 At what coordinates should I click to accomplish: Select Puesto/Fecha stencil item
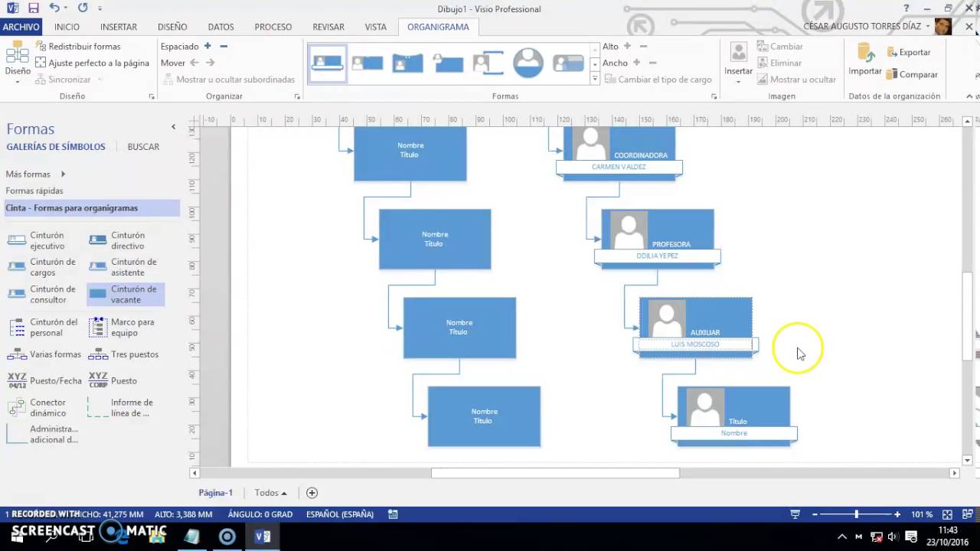click(44, 380)
